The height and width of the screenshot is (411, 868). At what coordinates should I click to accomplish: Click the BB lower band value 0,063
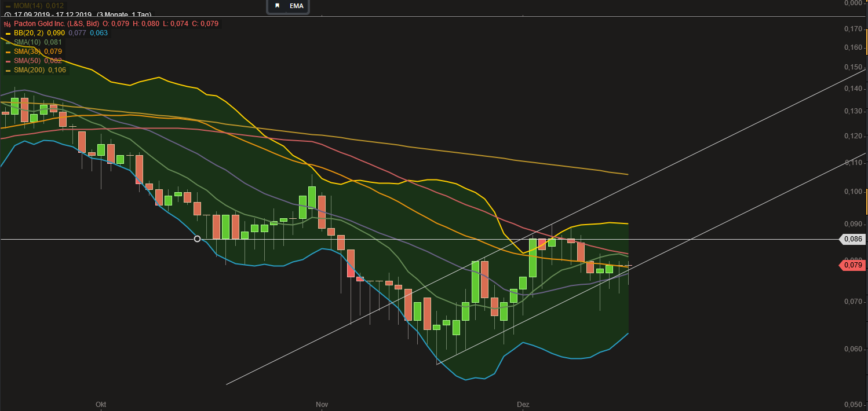pyautogui.click(x=99, y=33)
